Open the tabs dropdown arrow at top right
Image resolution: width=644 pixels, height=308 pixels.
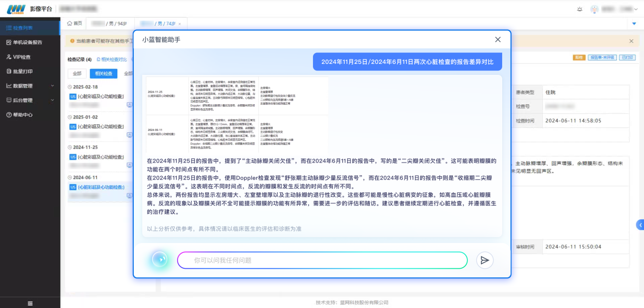point(634,24)
